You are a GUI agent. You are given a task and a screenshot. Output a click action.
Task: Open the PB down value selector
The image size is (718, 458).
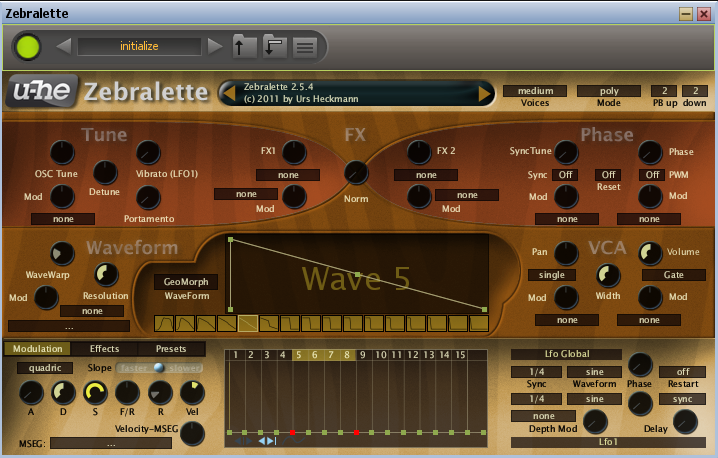tap(695, 91)
